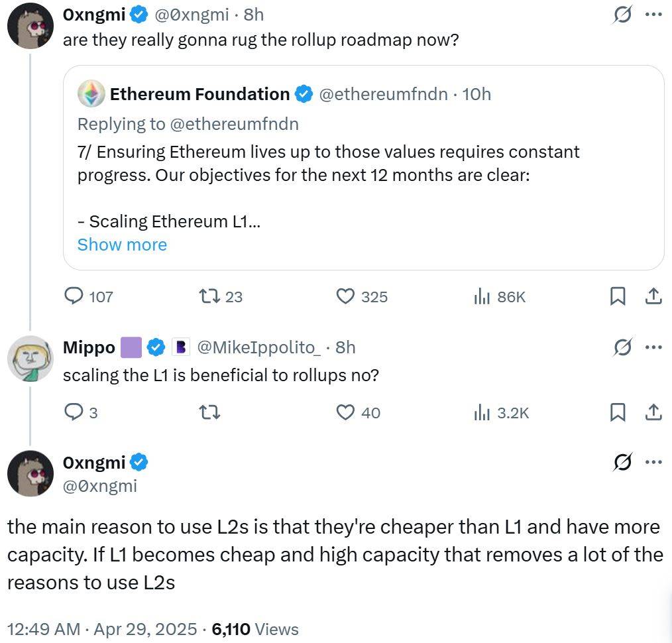Reply to Mippo's comment
The height and width of the screenshot is (643, 672).
74,412
